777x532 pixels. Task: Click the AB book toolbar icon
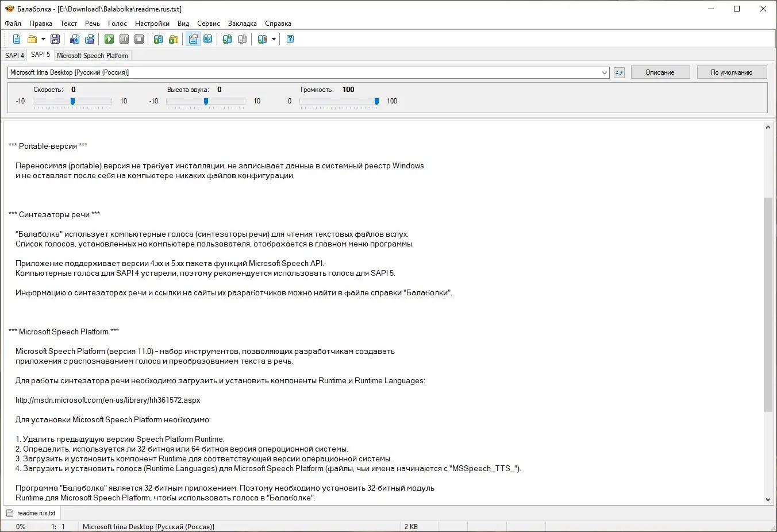coord(208,39)
